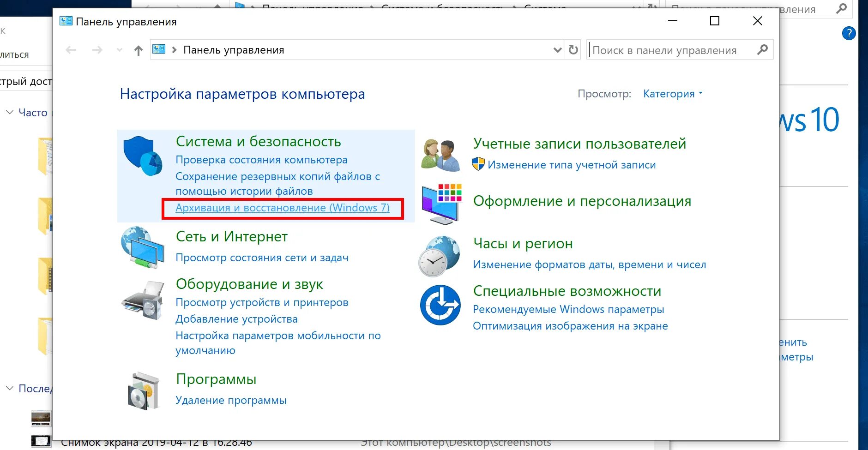Click the back arrow in Control Panel
The image size is (868, 450).
click(x=71, y=50)
